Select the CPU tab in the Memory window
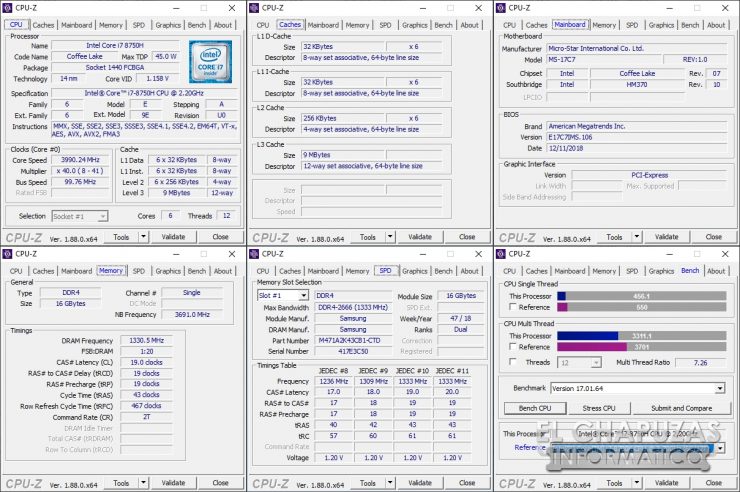This screenshot has width=740, height=492. pos(16,271)
